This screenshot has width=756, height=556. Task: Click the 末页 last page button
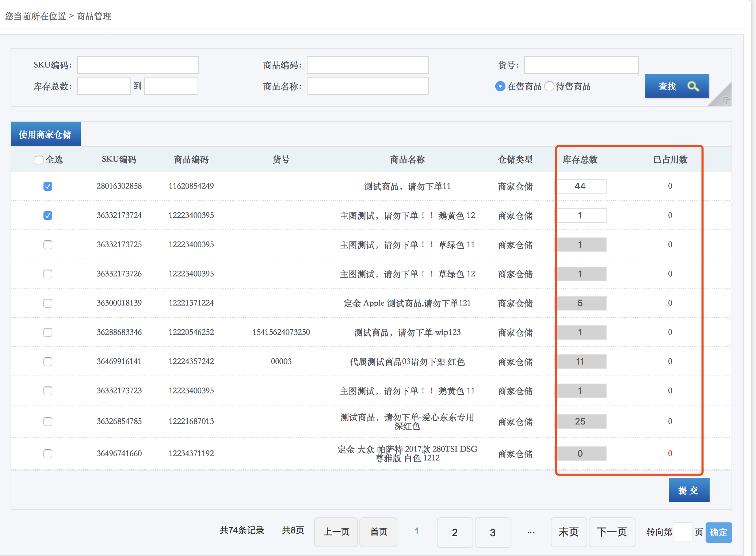(x=568, y=532)
